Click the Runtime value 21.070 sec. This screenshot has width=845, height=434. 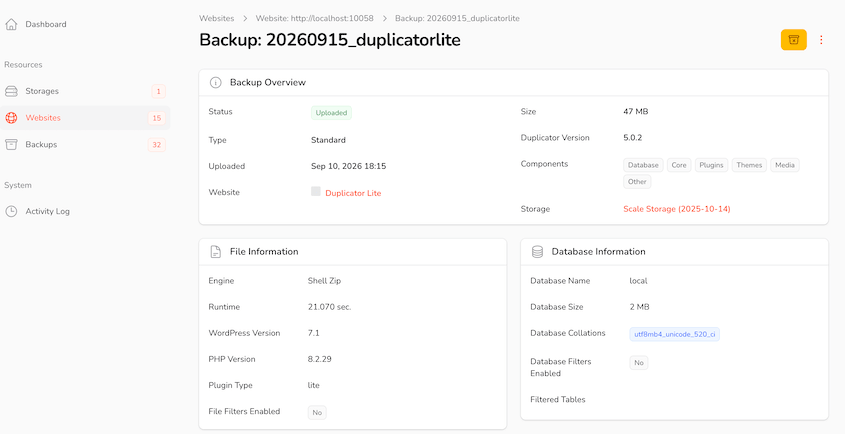[x=329, y=307]
